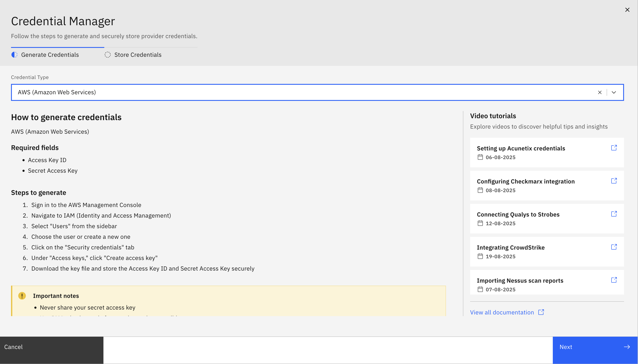Screen dimensions: 638x364
Task: Switch to the Store Credentials step
Action: 138,55
